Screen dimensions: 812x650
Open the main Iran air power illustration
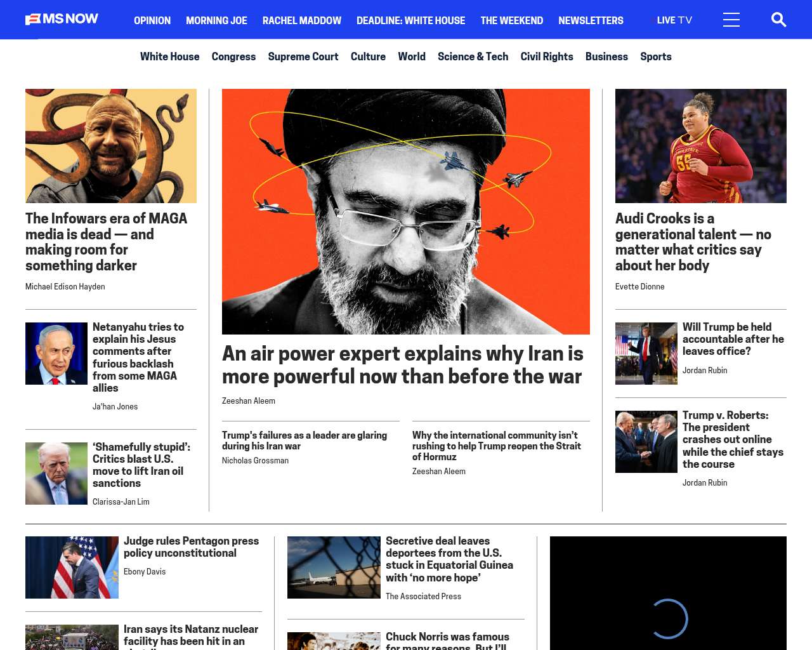(x=406, y=211)
